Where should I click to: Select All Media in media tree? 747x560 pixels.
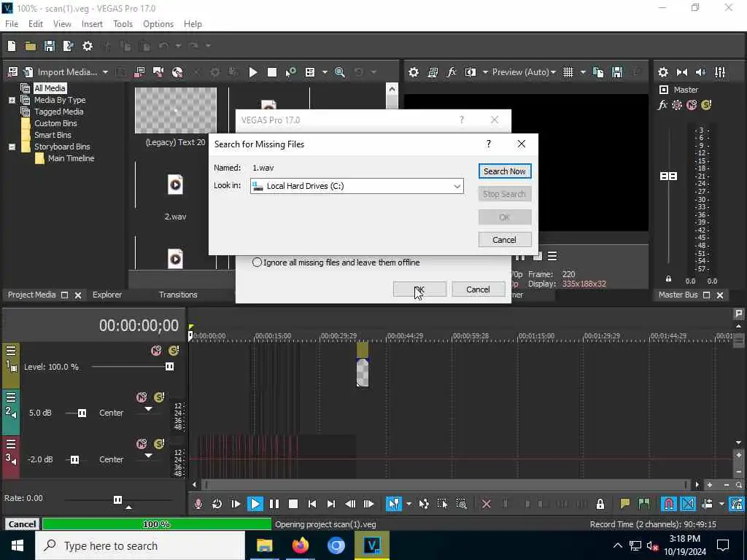[50, 88]
